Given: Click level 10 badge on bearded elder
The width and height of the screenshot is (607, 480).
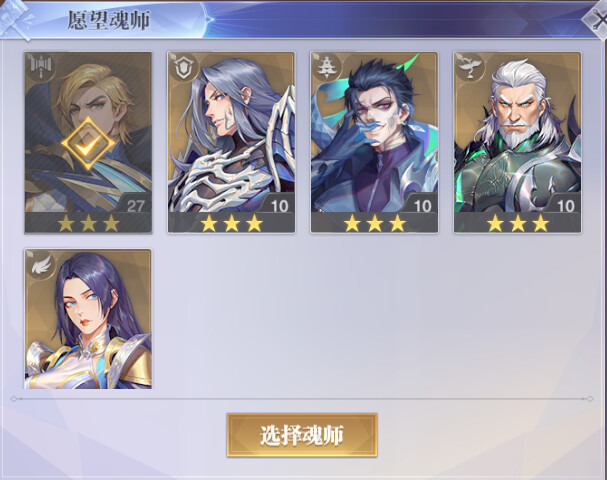Looking at the screenshot, I should click(566, 206).
